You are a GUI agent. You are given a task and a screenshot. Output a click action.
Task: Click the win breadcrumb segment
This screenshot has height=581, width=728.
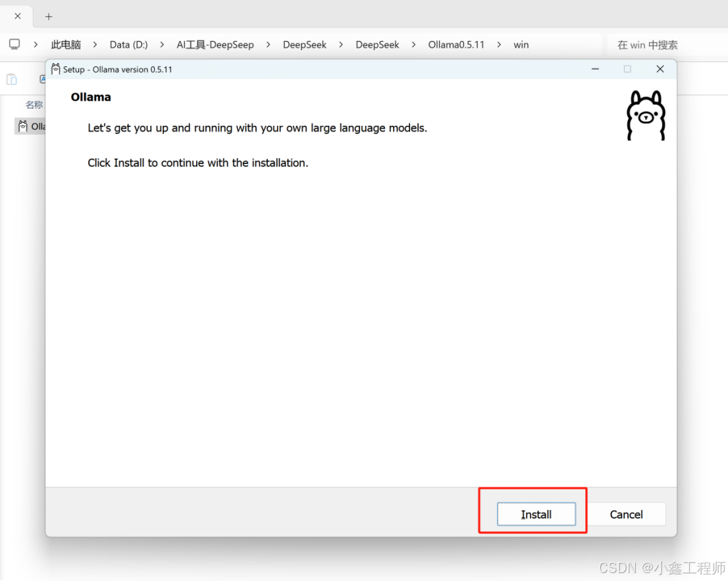pyautogui.click(x=521, y=45)
